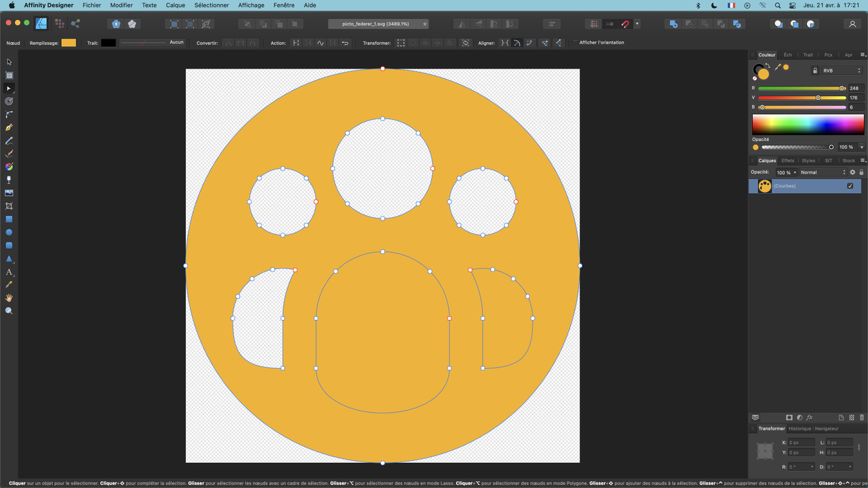The height and width of the screenshot is (488, 868).
Task: Click the account profile icon
Action: pyautogui.click(x=852, y=24)
